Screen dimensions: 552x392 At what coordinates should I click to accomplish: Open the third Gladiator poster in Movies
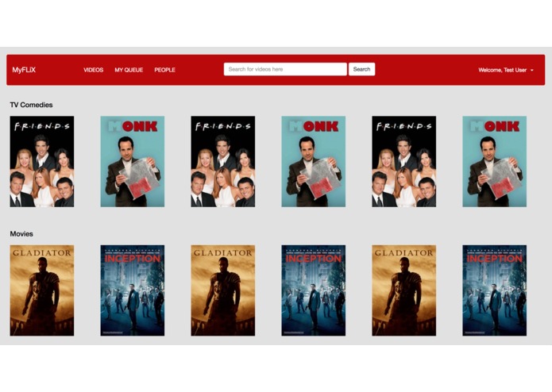coord(403,290)
